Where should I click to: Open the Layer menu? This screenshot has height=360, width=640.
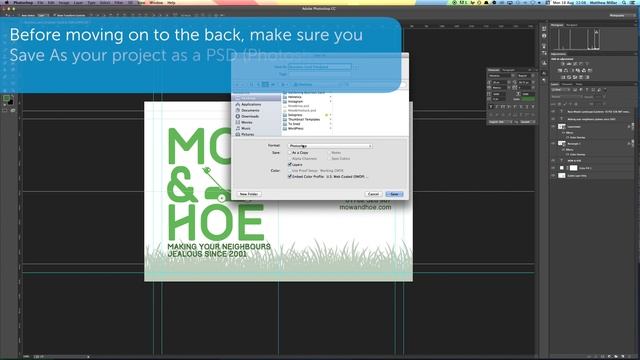coord(78,2)
